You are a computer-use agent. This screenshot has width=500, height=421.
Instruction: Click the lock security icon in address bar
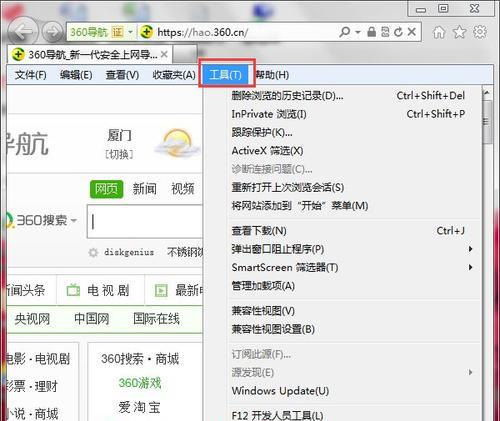[x=371, y=32]
